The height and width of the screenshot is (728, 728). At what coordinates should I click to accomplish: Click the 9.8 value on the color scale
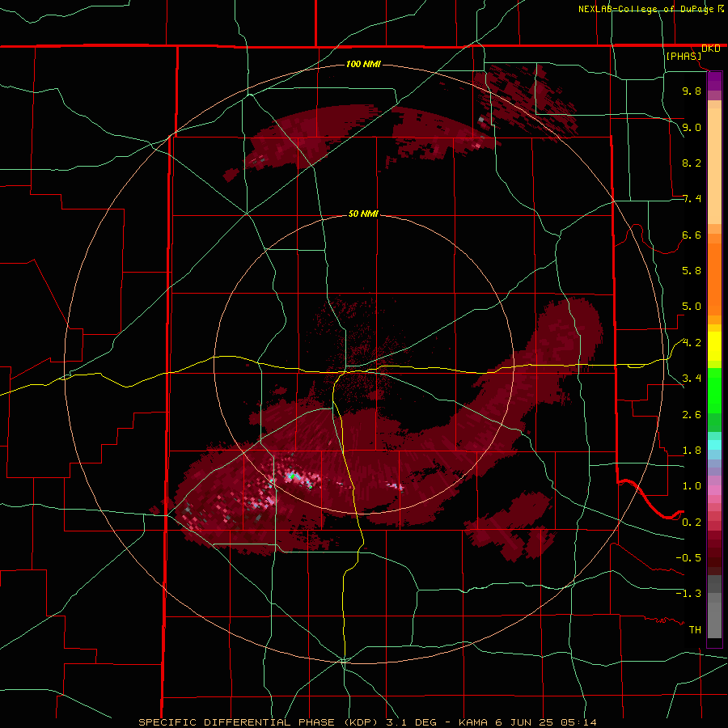[x=692, y=91]
